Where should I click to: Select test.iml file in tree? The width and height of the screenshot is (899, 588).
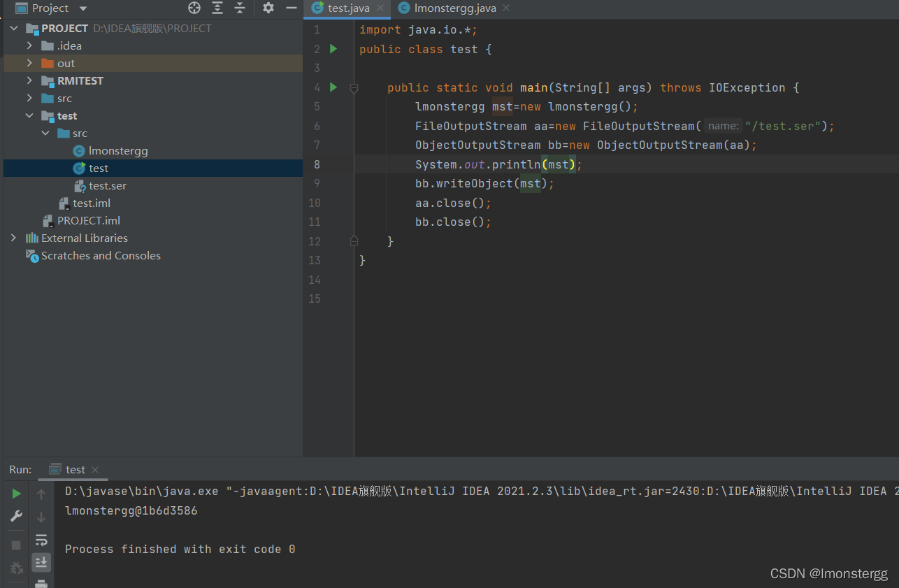[92, 203]
